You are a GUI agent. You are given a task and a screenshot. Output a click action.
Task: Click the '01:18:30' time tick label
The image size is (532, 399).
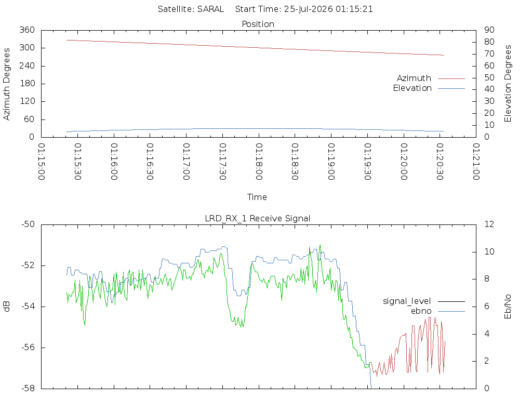(295, 162)
